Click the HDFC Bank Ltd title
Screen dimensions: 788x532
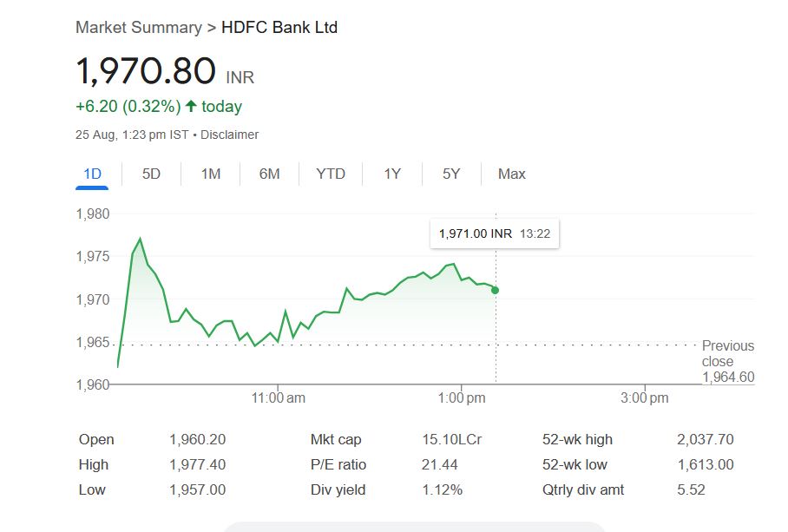(279, 27)
